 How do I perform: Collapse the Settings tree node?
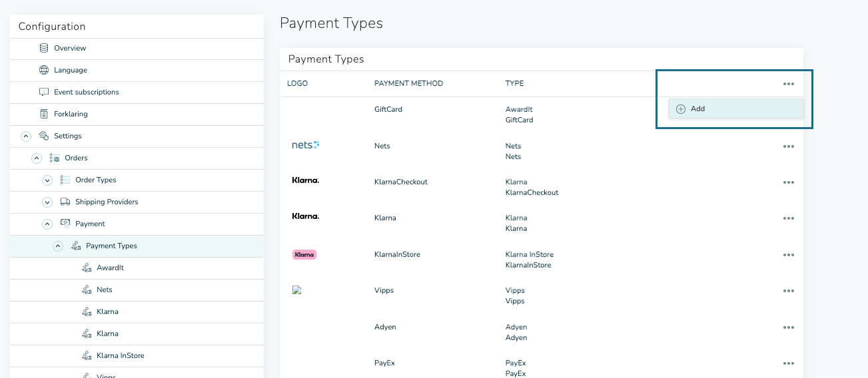26,136
